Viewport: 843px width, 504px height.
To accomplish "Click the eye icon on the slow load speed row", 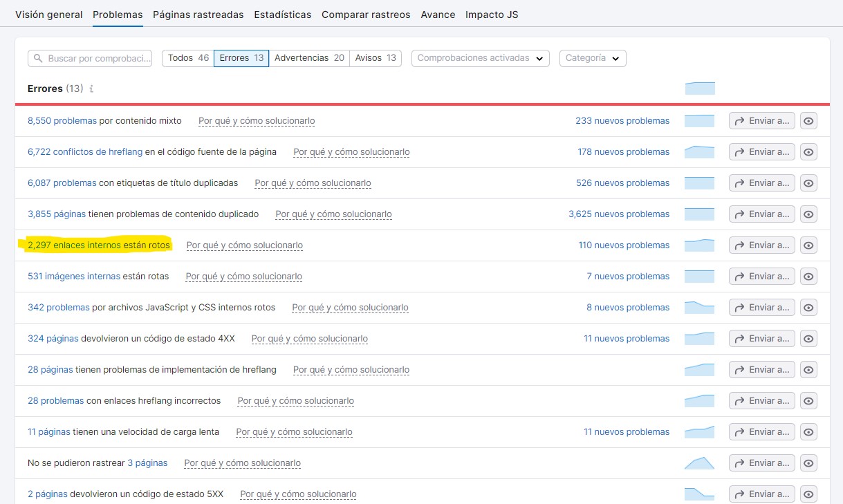I will click(808, 431).
